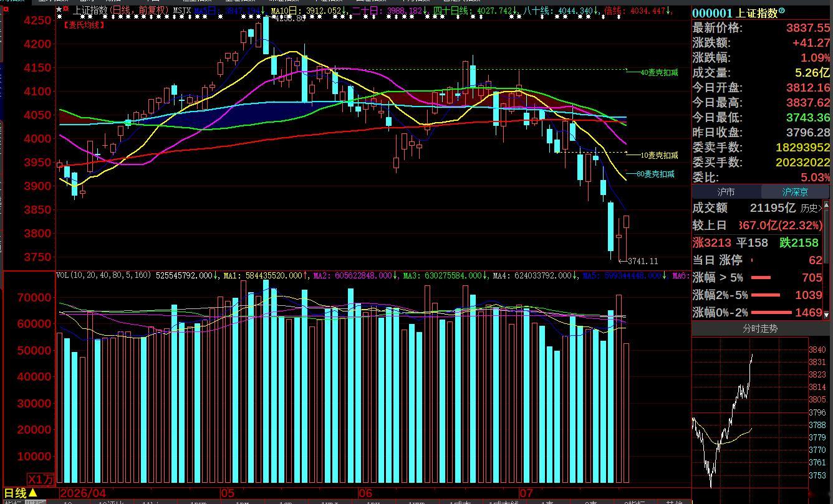Click the 委比 value 5.03%
The height and width of the screenshot is (504, 833).
[816, 178]
